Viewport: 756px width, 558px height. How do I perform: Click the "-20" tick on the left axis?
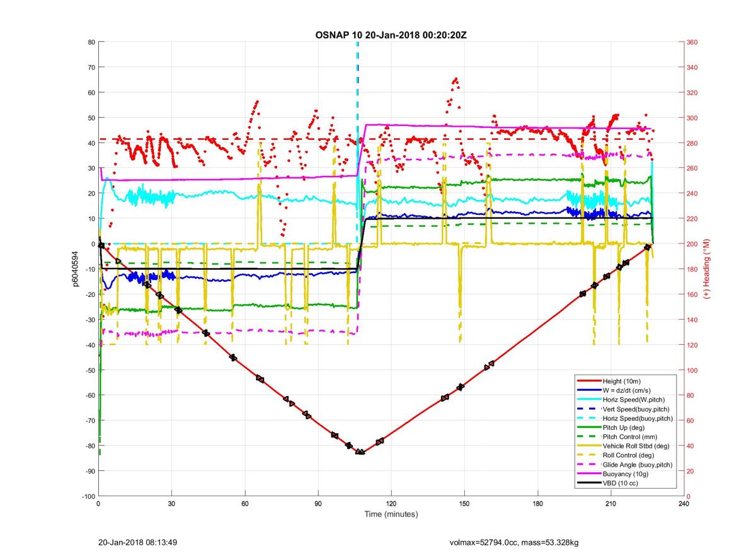[89, 294]
